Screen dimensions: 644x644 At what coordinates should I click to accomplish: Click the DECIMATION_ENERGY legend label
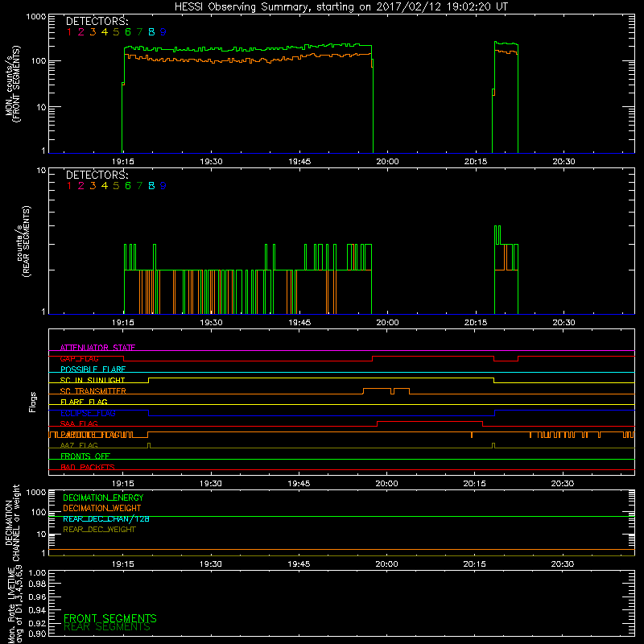103,497
